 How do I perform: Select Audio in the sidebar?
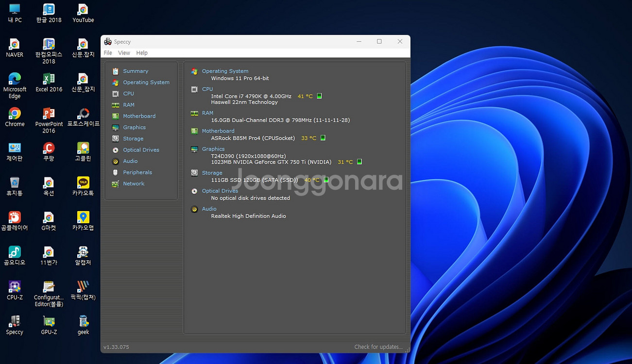(x=130, y=161)
